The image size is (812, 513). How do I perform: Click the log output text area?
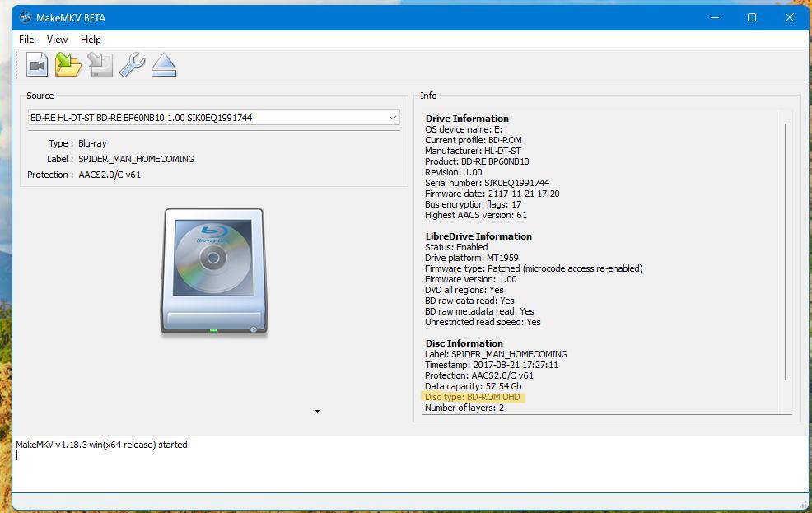tap(410, 464)
